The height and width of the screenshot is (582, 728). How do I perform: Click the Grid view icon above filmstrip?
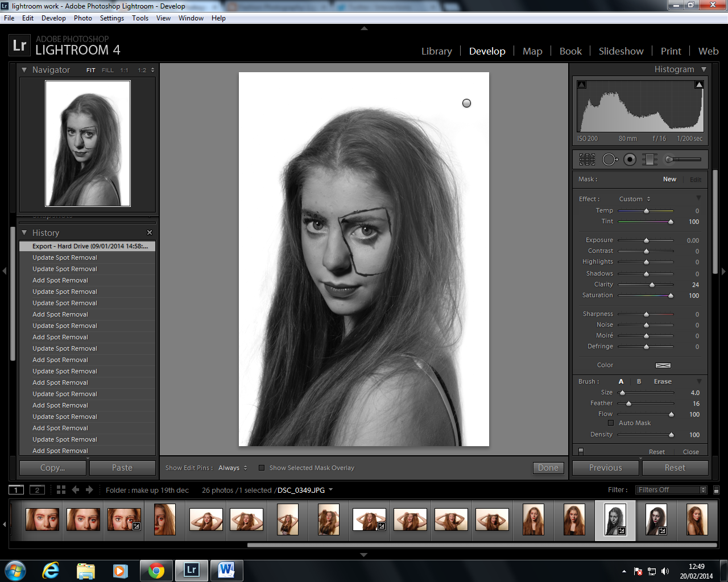pos(61,490)
